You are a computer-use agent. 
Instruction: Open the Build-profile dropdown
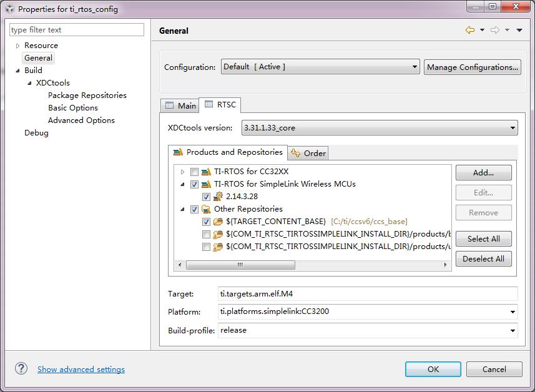(x=368, y=330)
